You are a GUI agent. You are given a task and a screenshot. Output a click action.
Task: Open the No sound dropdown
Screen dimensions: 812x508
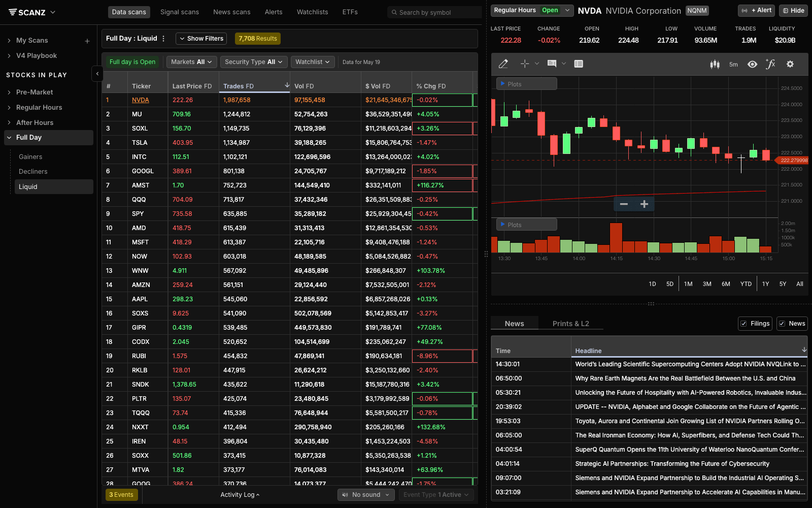coord(366,495)
